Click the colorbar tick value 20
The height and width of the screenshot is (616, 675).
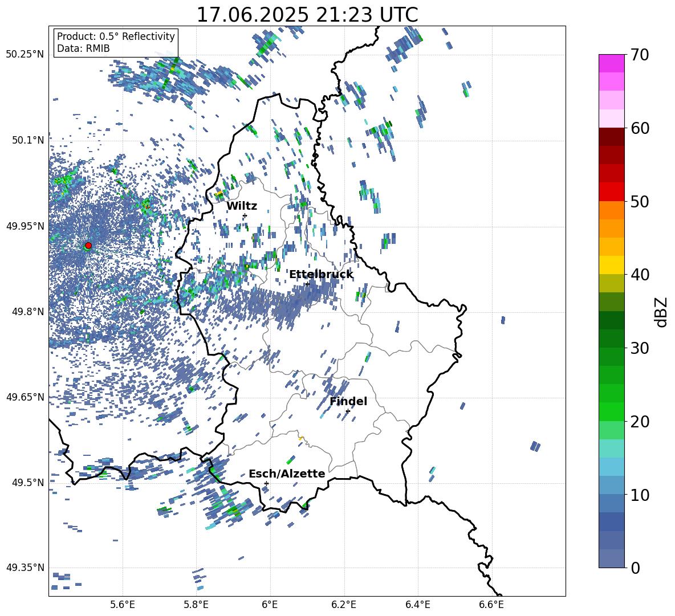point(640,422)
